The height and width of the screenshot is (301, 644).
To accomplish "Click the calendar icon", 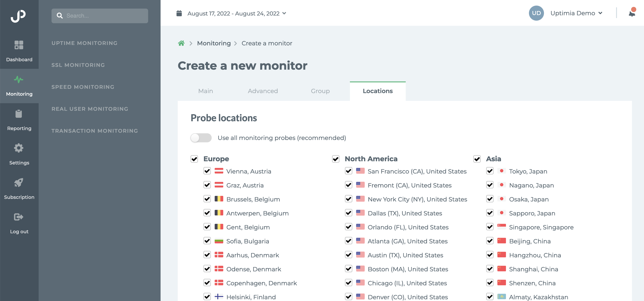I will coord(179,13).
